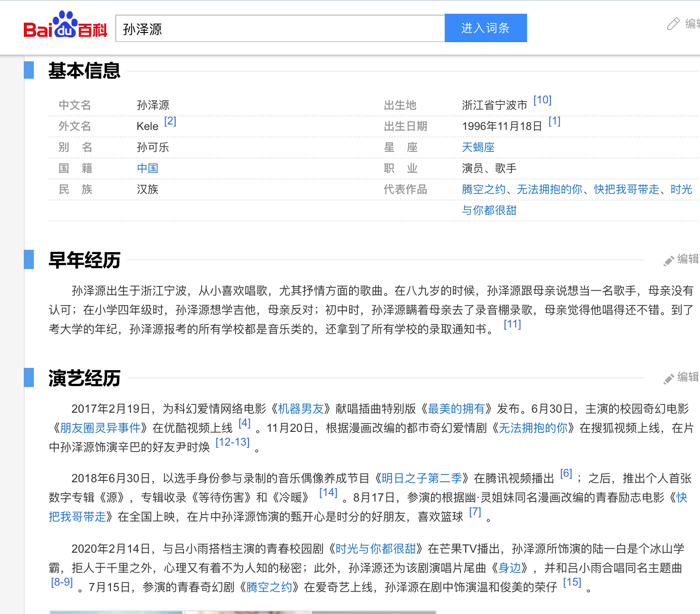
Task: Click the 出生地 field label
Action: 400,105
